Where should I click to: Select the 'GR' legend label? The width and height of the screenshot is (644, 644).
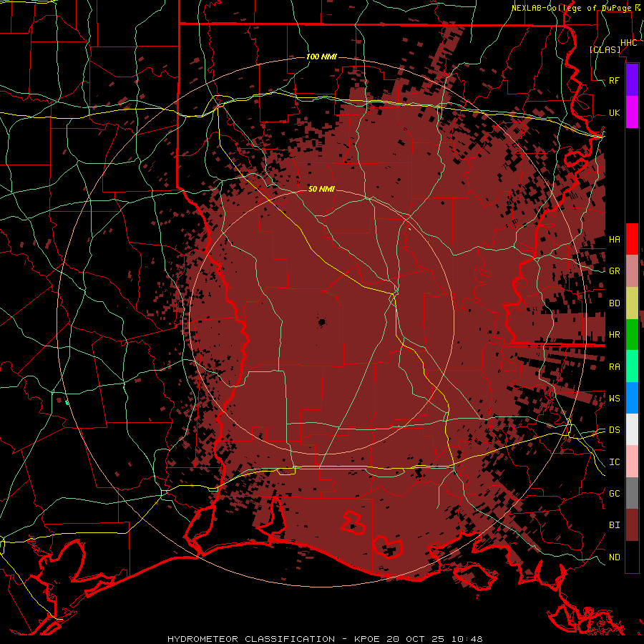click(x=615, y=271)
